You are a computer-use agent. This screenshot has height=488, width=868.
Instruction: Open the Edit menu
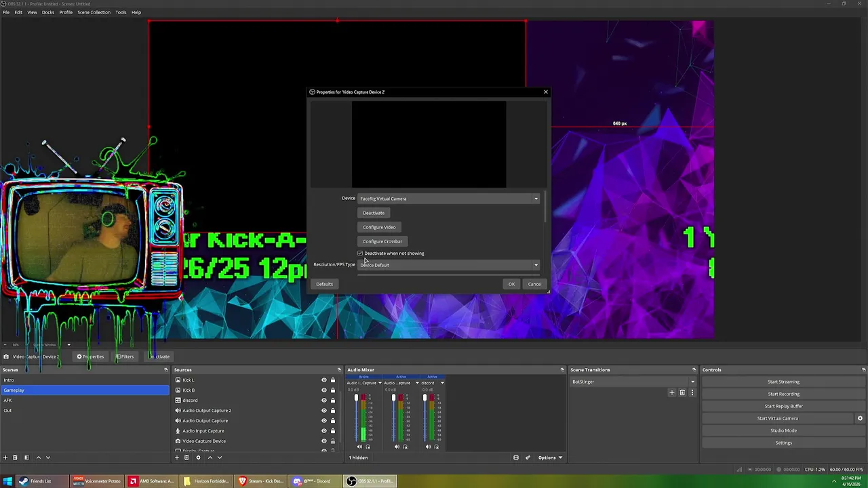coord(18,12)
